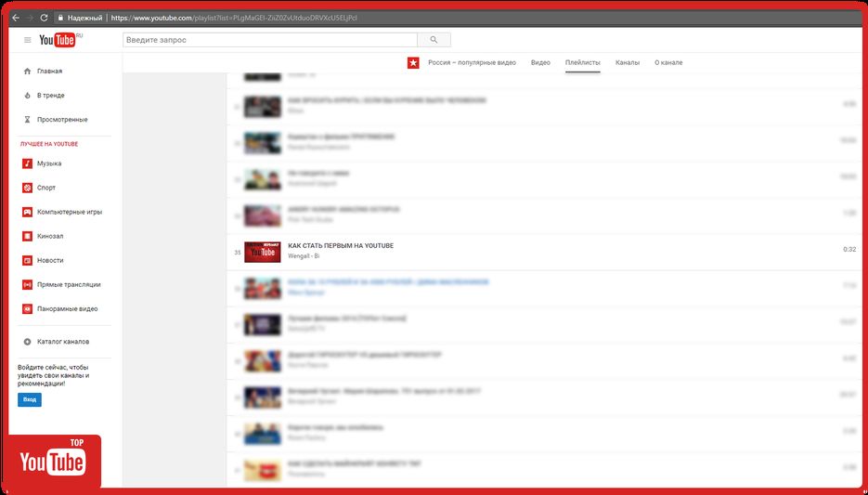Screen dimensions: 868x495
Task: Click the Главная home icon
Action: tap(27, 71)
